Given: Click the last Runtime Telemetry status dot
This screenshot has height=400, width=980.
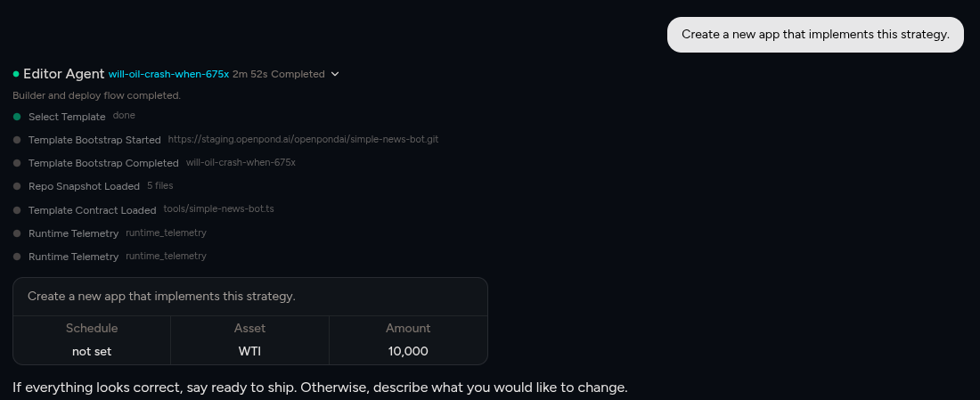Looking at the screenshot, I should pos(17,257).
